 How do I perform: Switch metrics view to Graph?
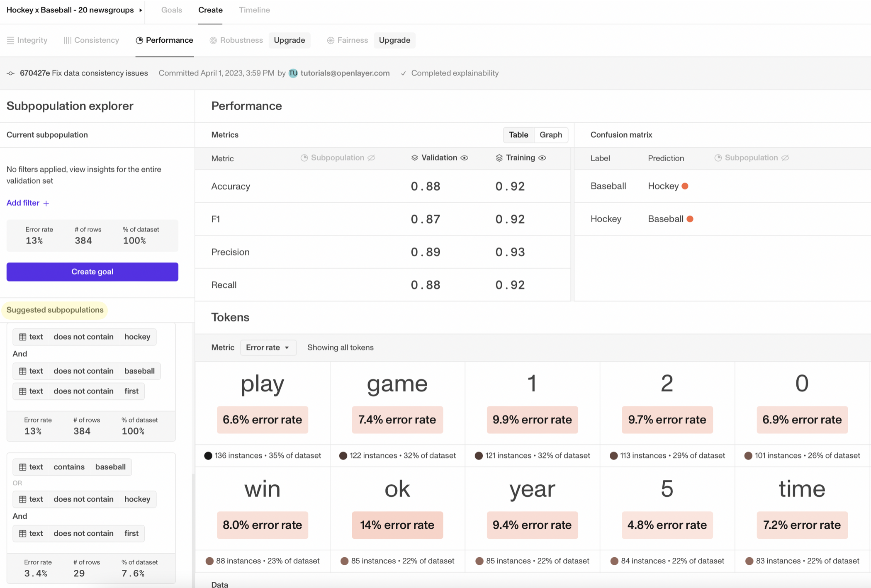click(x=550, y=135)
